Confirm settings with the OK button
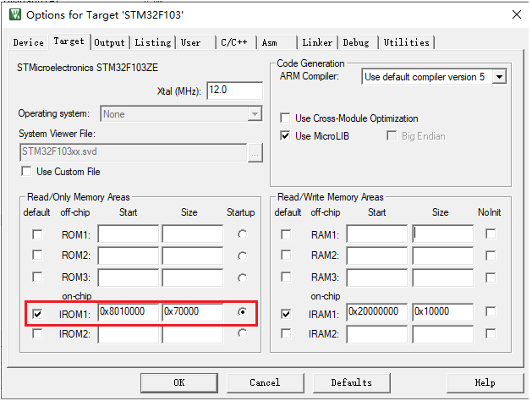Screen dimensions: 532x401 click(179, 383)
